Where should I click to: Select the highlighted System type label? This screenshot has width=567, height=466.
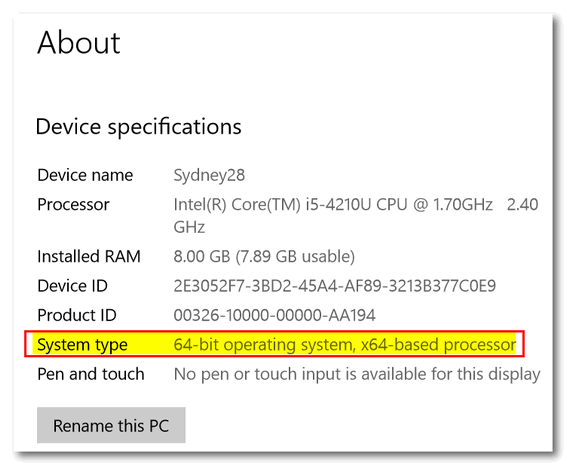click(82, 345)
